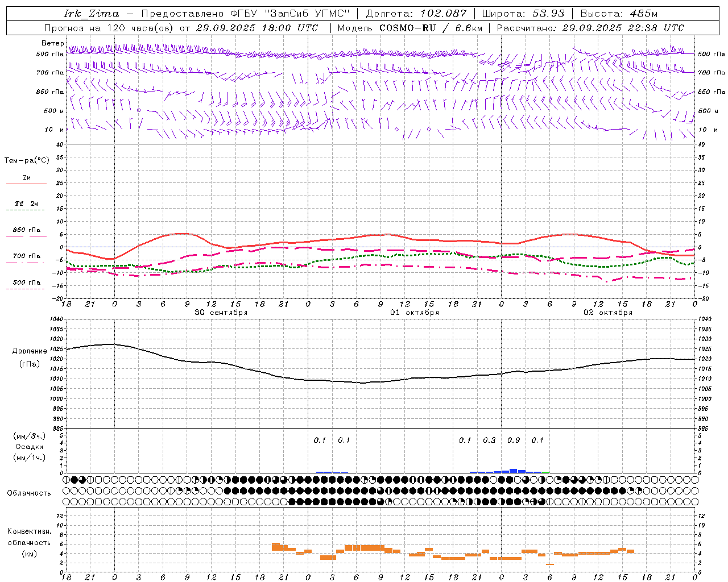Click the Облачность cloud cover label

pyautogui.click(x=29, y=493)
